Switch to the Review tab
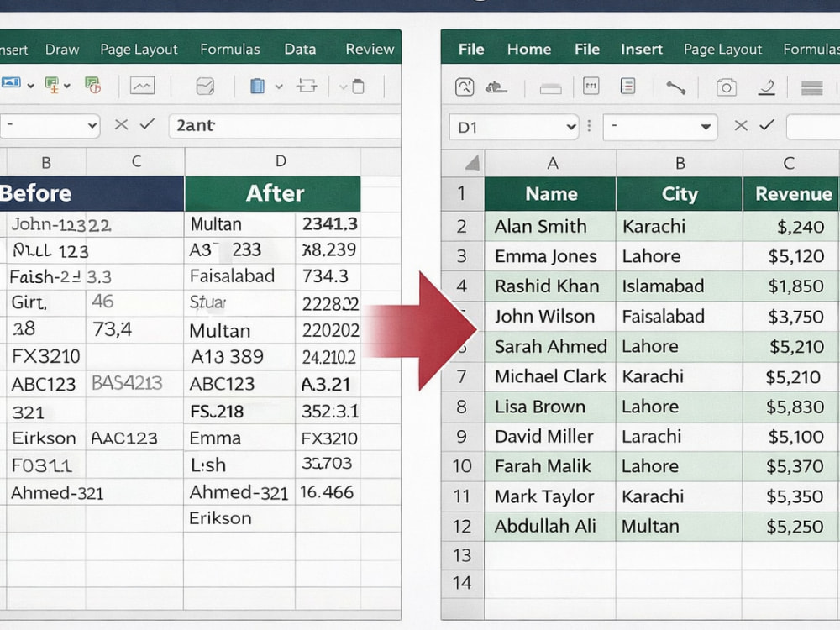The height and width of the screenshot is (630, 840). [370, 50]
